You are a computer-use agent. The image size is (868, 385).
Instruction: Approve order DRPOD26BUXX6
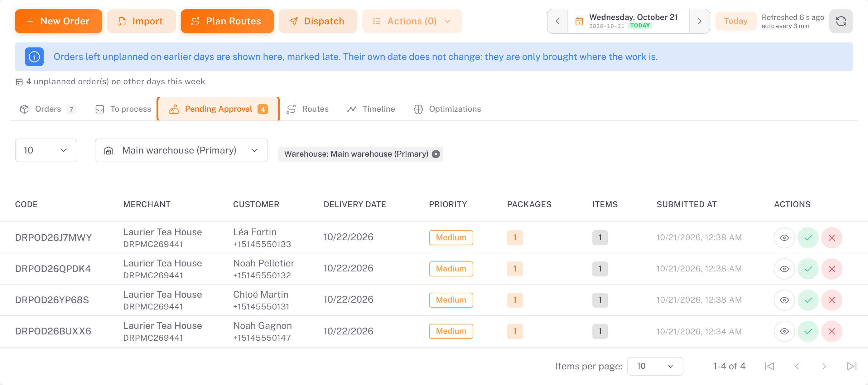808,331
